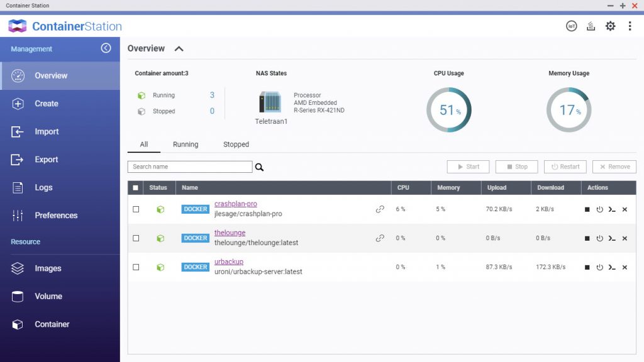644x362 pixels.
Task: Click the ContainerStation logo
Action: click(x=65, y=26)
